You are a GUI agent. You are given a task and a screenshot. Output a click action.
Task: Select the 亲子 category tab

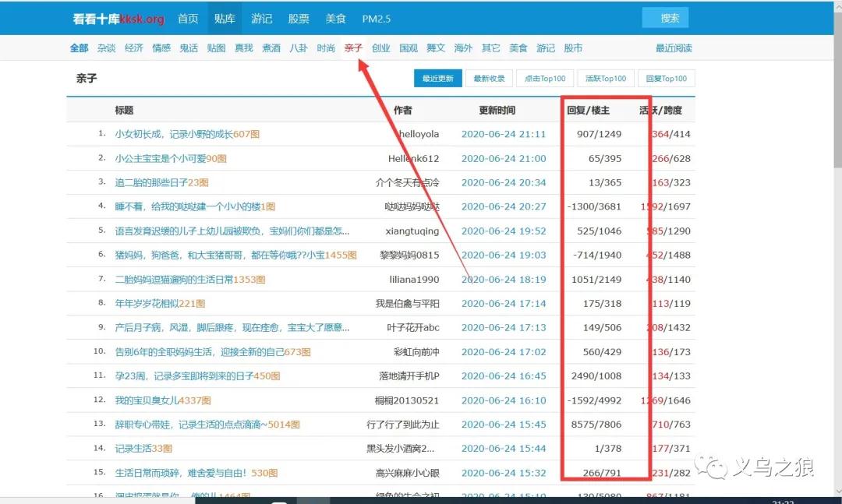pyautogui.click(x=353, y=48)
